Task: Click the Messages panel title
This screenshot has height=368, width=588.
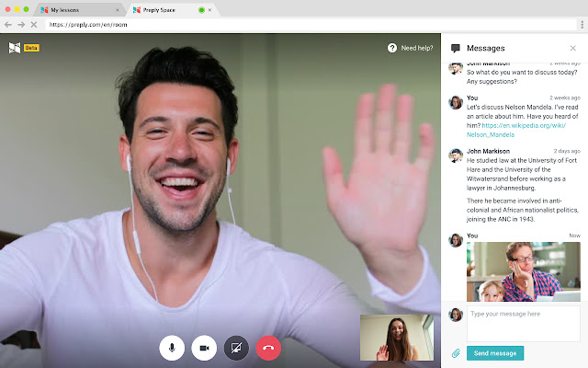Action: pyautogui.click(x=486, y=48)
